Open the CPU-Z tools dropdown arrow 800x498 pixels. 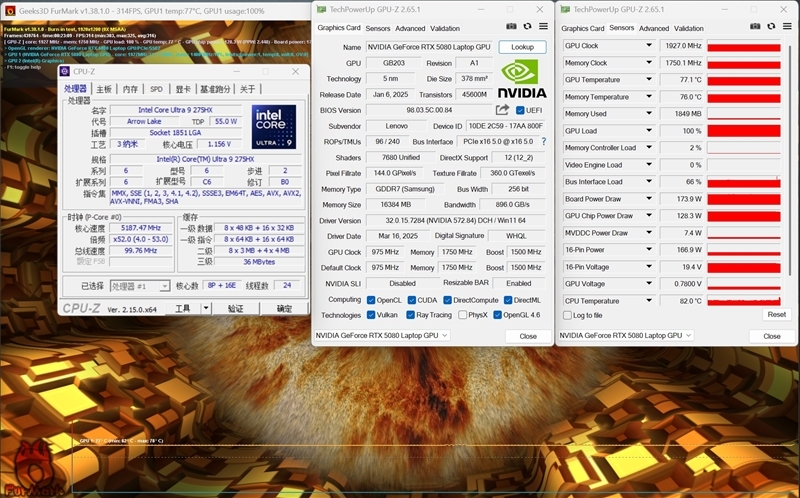(206, 308)
